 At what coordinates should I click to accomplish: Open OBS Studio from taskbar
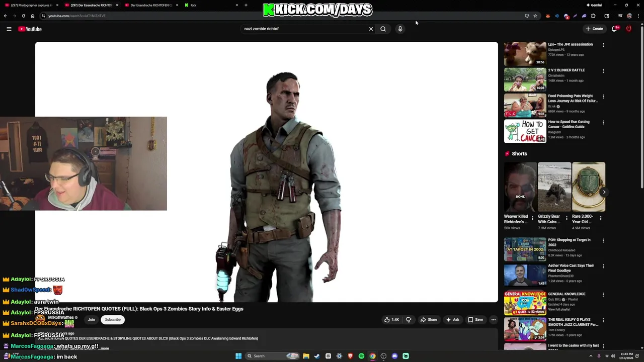click(x=383, y=356)
